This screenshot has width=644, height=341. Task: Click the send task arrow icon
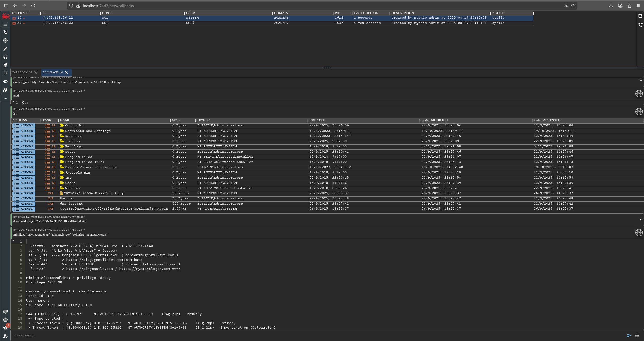tap(629, 335)
